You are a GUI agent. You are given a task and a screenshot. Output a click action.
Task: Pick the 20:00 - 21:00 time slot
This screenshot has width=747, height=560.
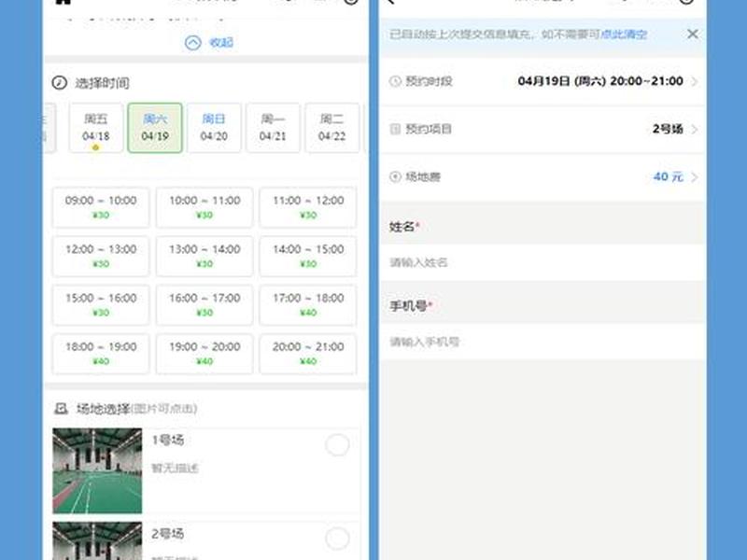point(308,354)
